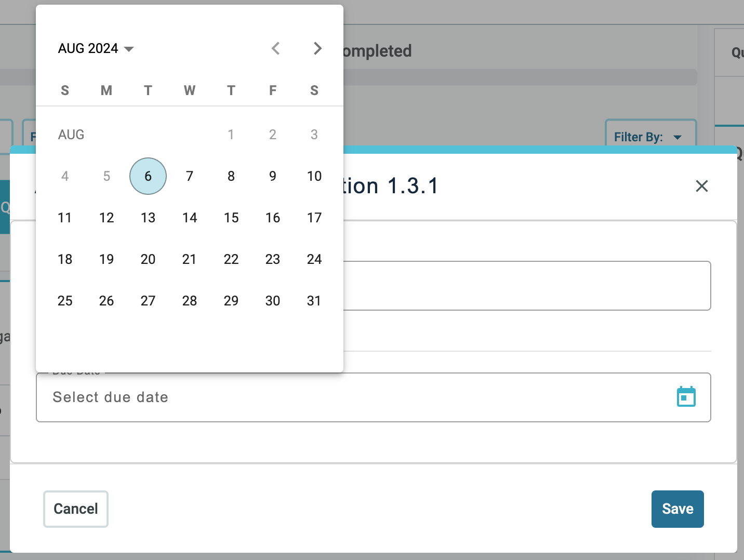744x560 pixels.
Task: Select August 1 in the calendar
Action: coord(231,135)
